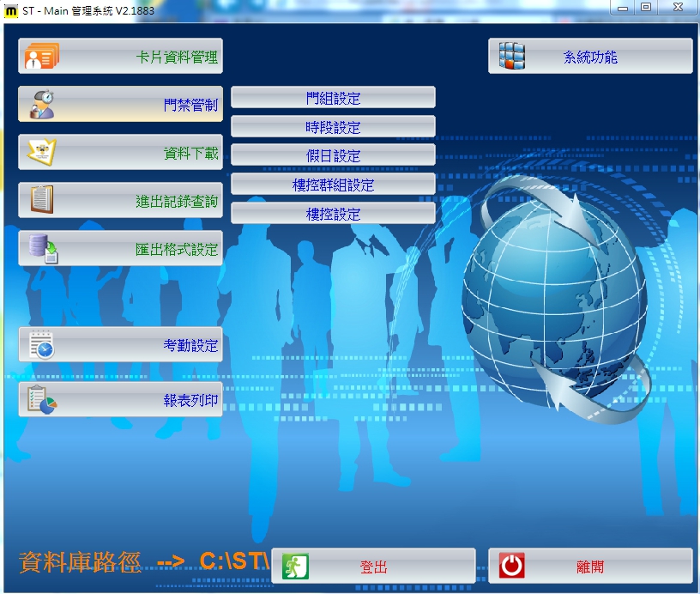700x594 pixels.
Task: Open 卡片資料管理 card data management
Action: coord(177,57)
